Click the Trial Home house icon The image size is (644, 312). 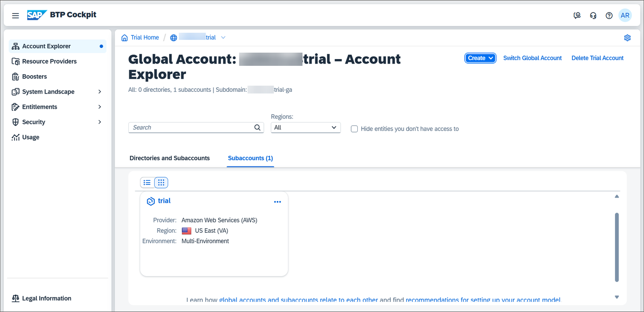click(124, 38)
